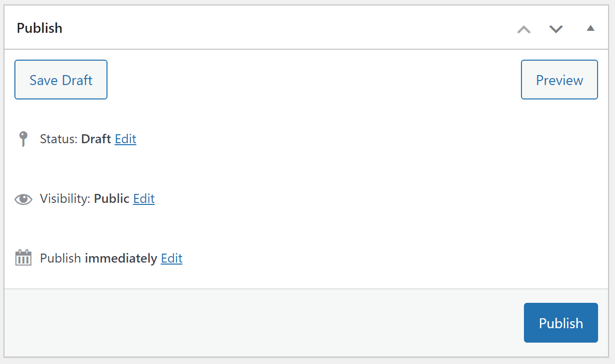Click the move-up arrow in the Publish header
Screen dimensions: 615x364
click(523, 29)
